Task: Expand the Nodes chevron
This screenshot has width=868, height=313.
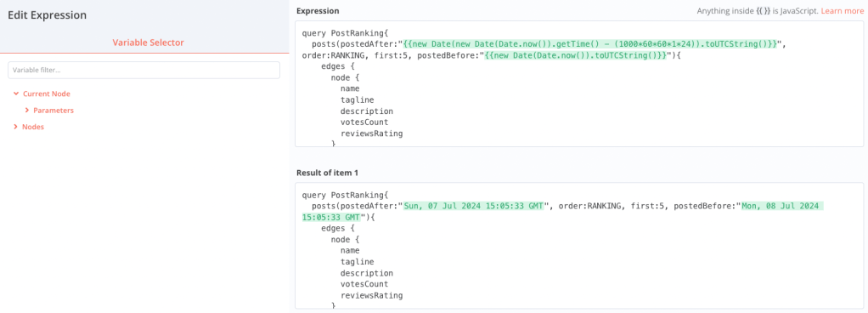Action: [15, 127]
